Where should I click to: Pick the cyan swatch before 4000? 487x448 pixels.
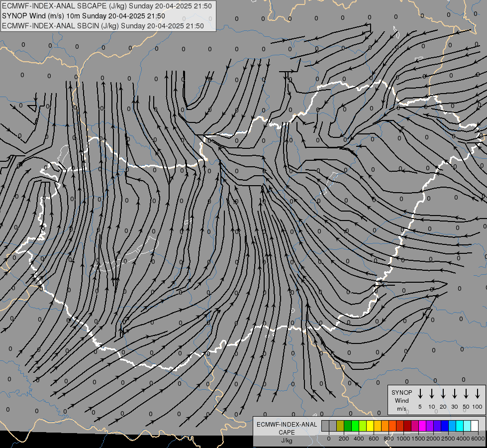click(459, 426)
